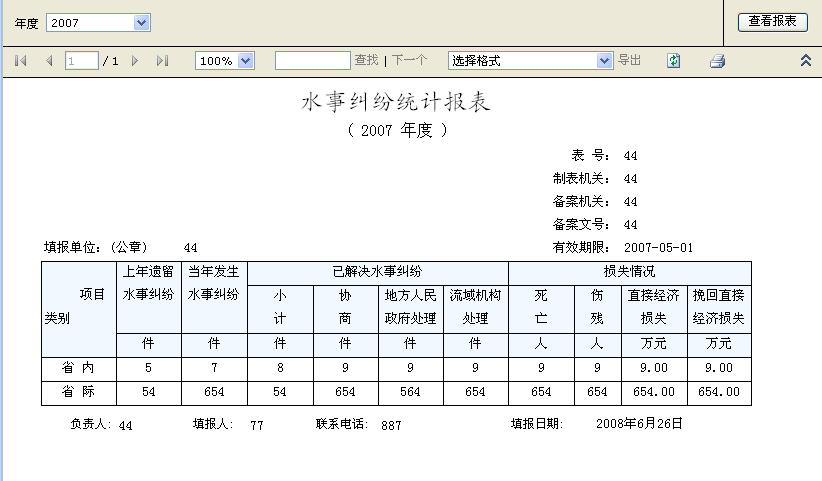Click the 省际 直接经济损失 value 654.00
822x481 pixels.
654,392
